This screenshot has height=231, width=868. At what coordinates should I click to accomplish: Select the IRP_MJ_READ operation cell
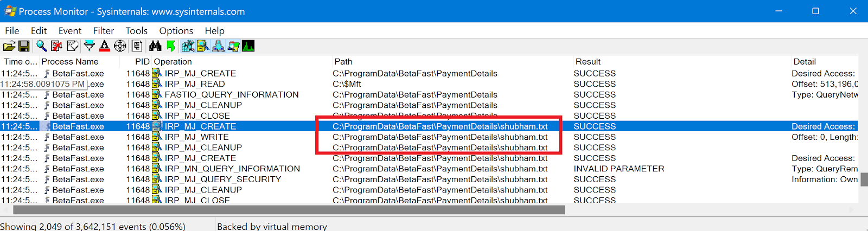coord(195,84)
